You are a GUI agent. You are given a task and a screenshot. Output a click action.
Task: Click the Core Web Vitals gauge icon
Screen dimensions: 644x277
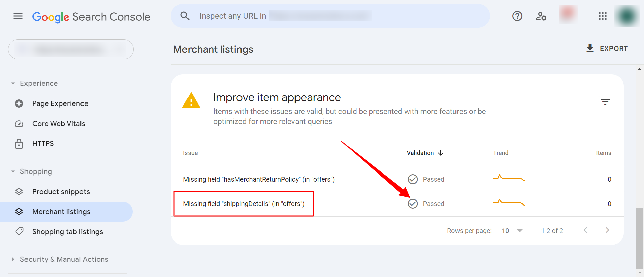pos(19,124)
